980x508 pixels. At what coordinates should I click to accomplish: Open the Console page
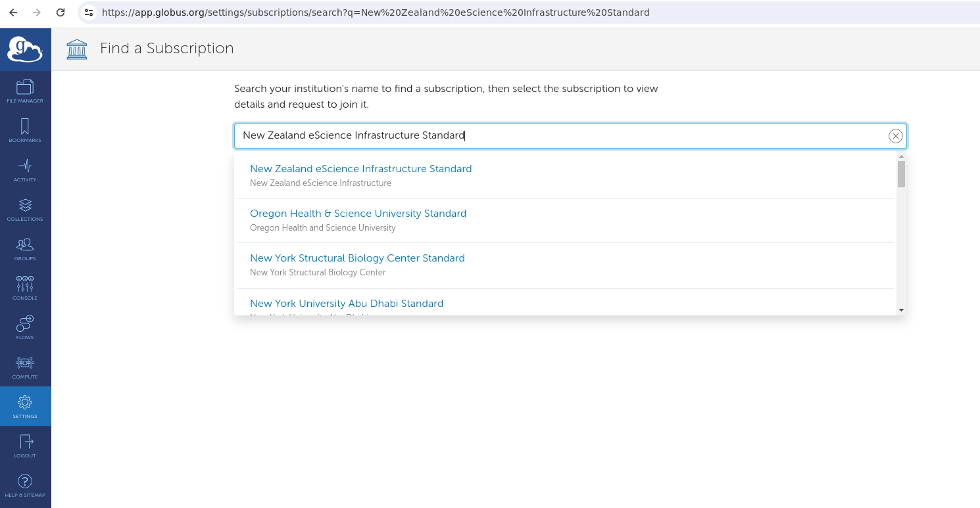pyautogui.click(x=25, y=288)
